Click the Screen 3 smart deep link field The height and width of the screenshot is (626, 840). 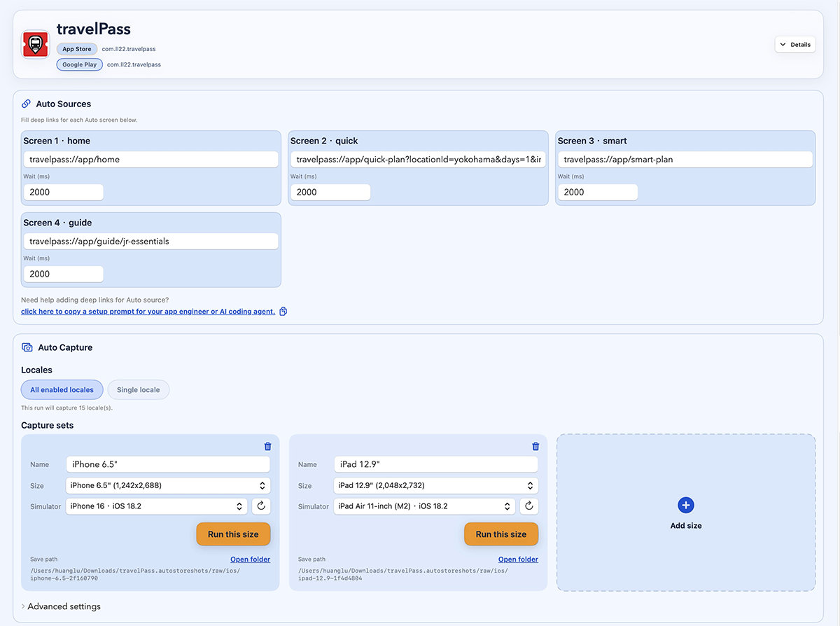tap(685, 160)
